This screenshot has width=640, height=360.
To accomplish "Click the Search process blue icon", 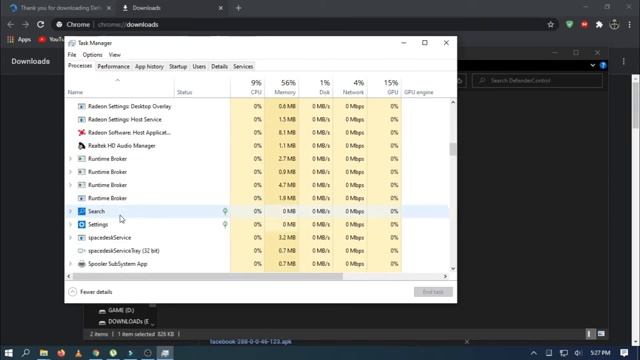I will 82,211.
